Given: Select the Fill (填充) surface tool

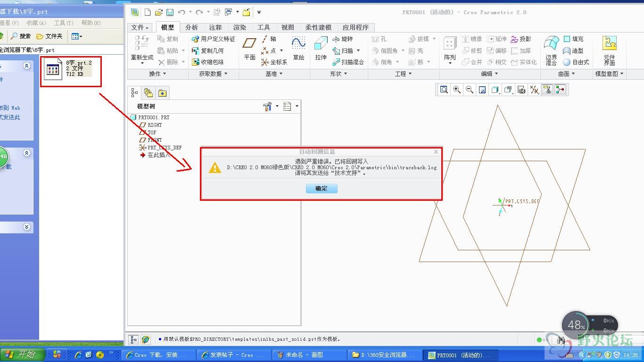Looking at the screenshot, I should coord(573,39).
